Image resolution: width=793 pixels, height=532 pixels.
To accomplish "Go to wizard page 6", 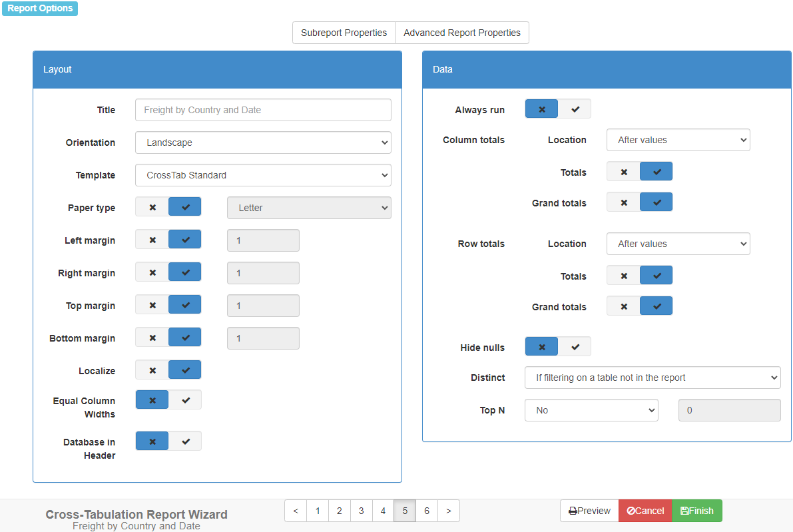I will [x=427, y=511].
